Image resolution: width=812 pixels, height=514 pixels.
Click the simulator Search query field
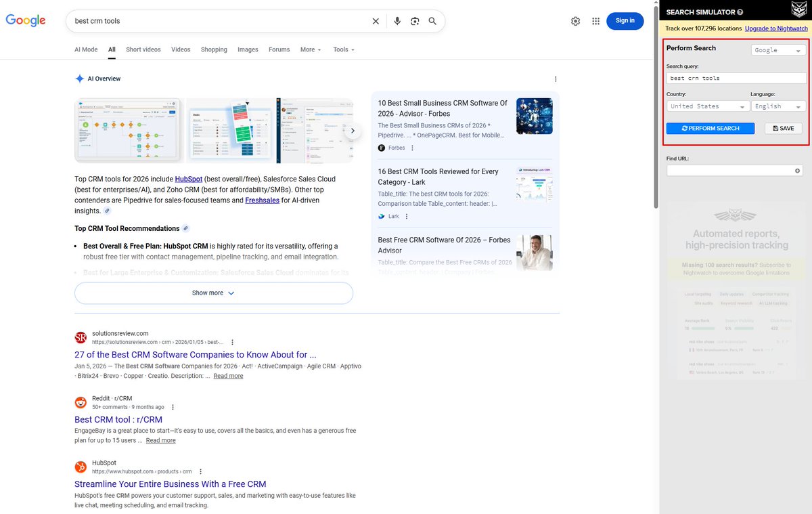coord(736,78)
